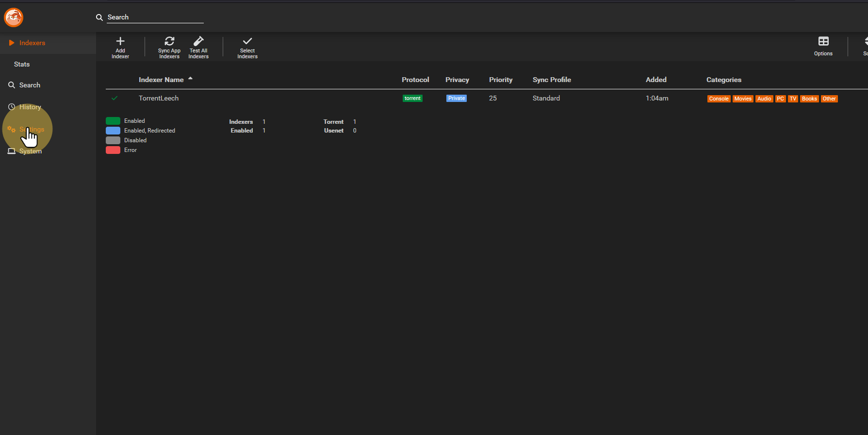This screenshot has height=435, width=868.
Task: Click the Select Indexers checkmark icon
Action: pos(247,41)
